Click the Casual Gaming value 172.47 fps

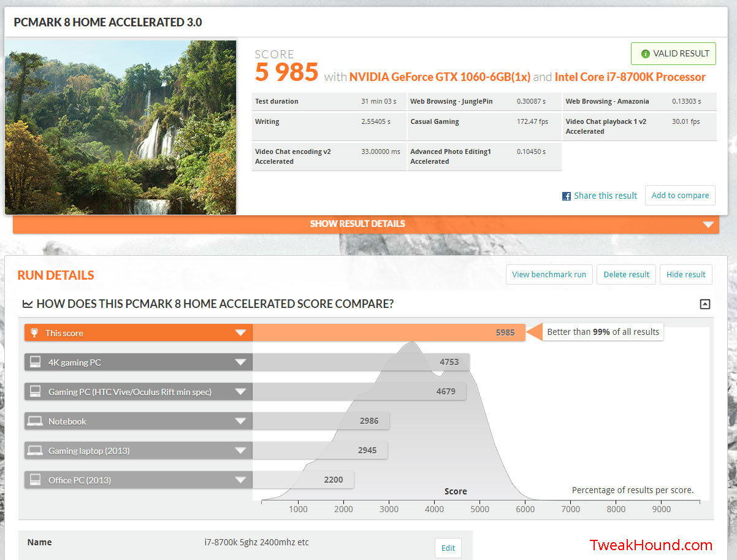coord(533,121)
